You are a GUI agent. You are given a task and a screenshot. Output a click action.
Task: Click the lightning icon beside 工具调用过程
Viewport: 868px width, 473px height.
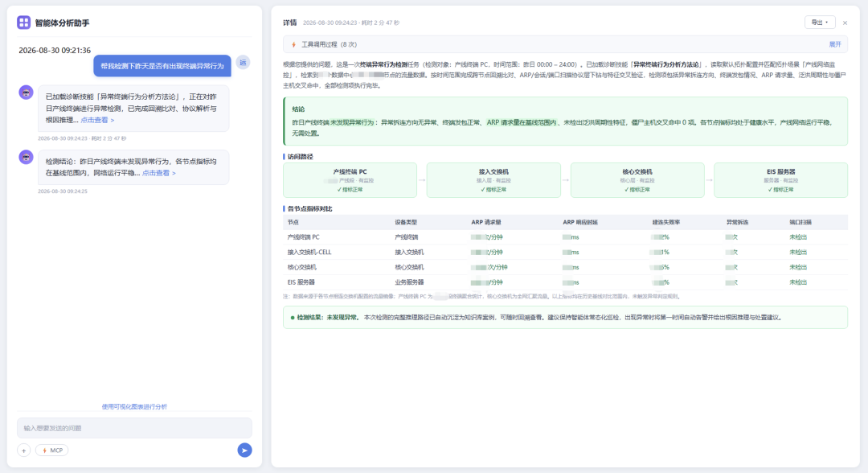click(x=293, y=44)
